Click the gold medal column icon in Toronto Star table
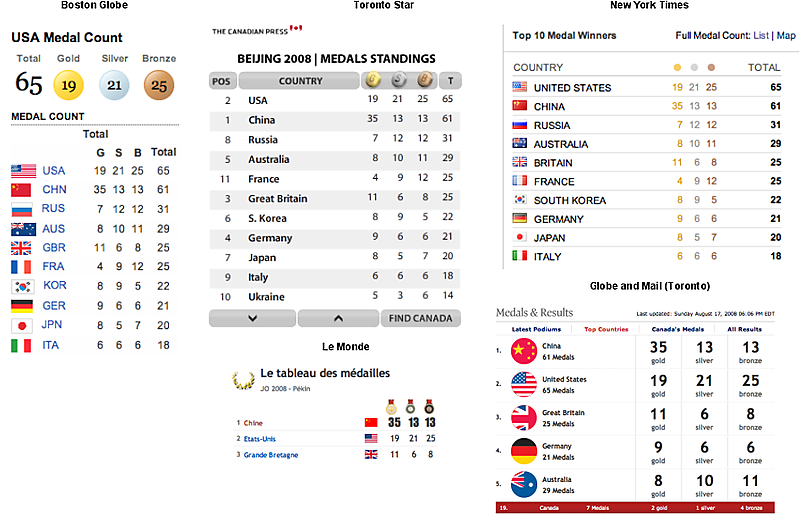This screenshot has height=525, width=800. [372, 80]
